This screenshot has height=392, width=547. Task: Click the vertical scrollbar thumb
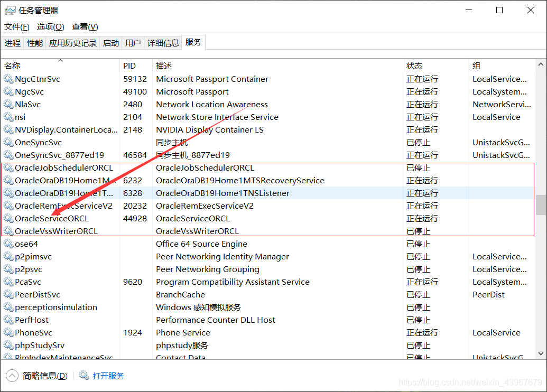[541, 205]
